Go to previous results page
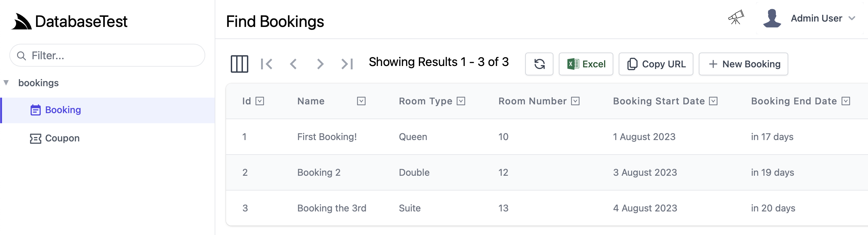This screenshot has width=868, height=235. pos(293,64)
